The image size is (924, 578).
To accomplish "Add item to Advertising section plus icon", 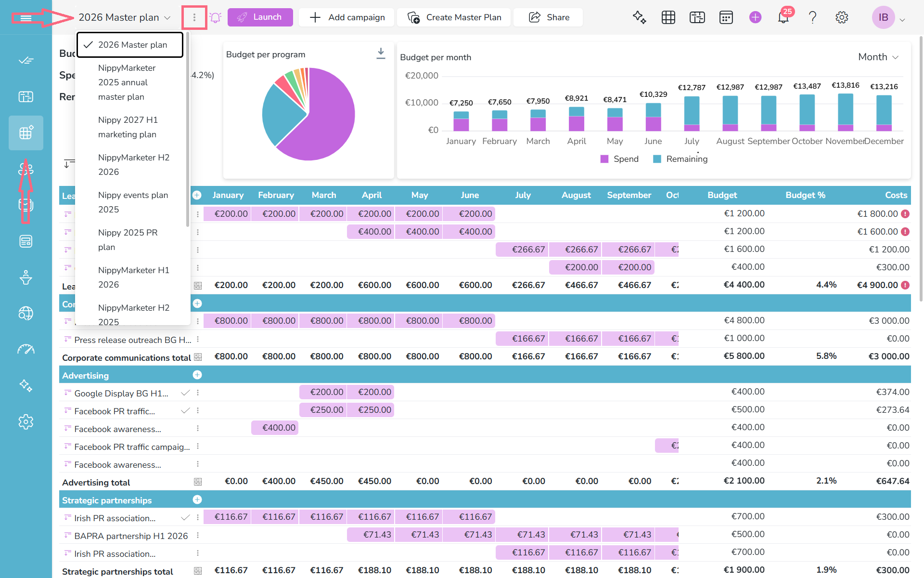I will pos(197,375).
